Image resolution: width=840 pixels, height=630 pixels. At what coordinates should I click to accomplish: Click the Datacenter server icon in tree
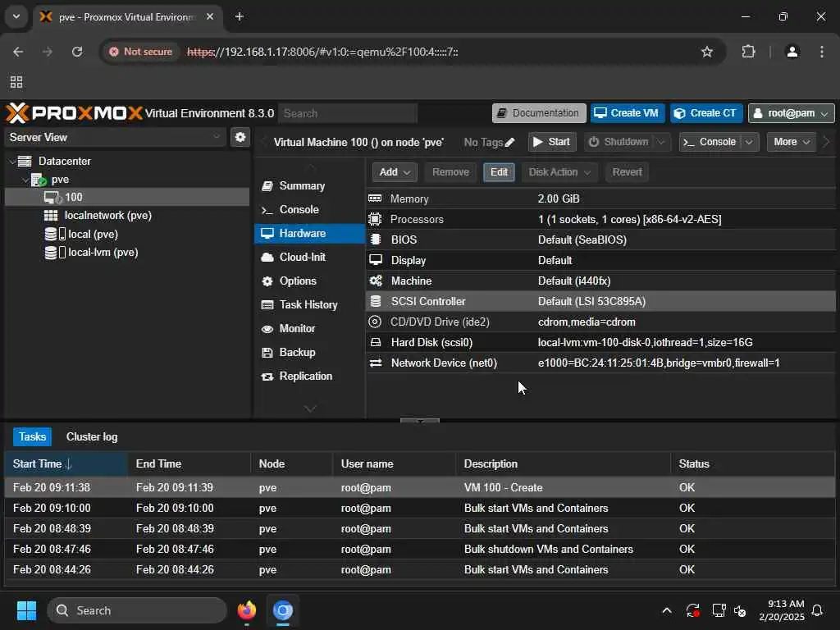[x=25, y=162]
